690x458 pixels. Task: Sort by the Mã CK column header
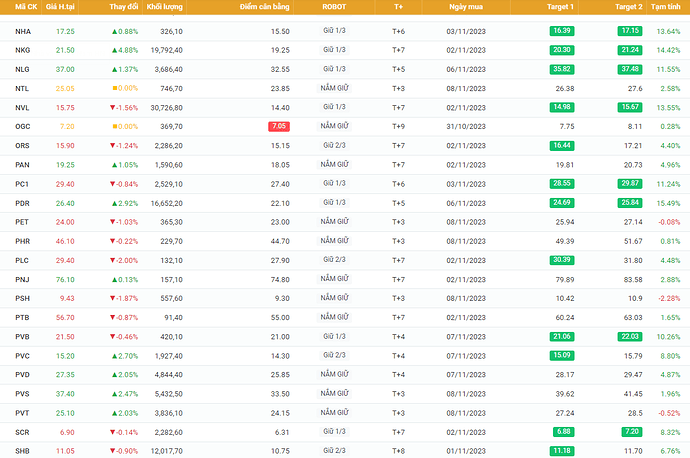pos(26,7)
